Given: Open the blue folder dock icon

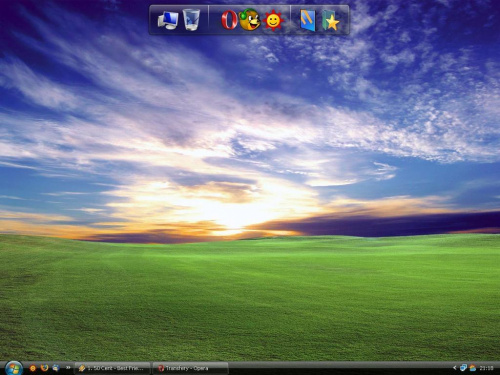Looking at the screenshot, I should [308, 20].
